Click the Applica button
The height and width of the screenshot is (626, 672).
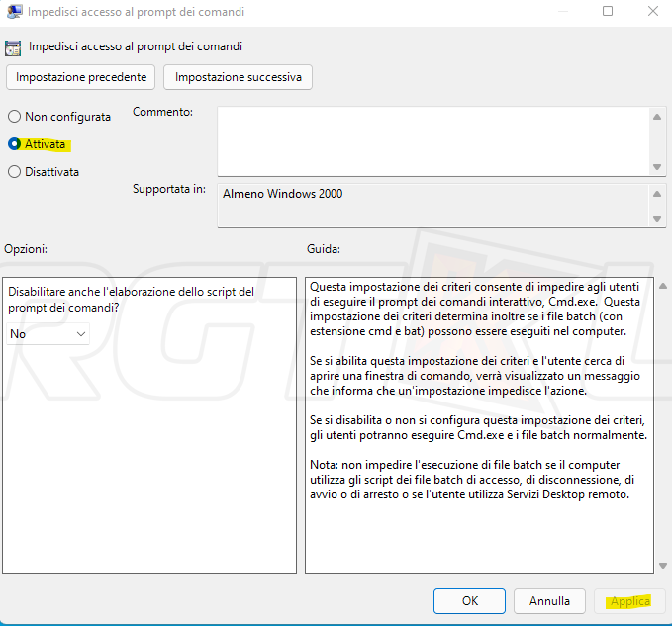click(x=630, y=600)
